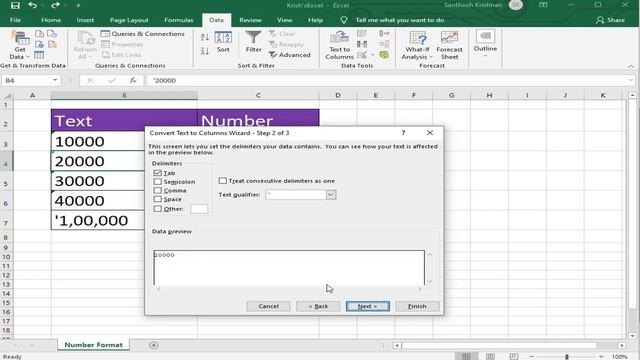Select cell containing 10000
Viewport: 640px width, 360px height.
98,141
